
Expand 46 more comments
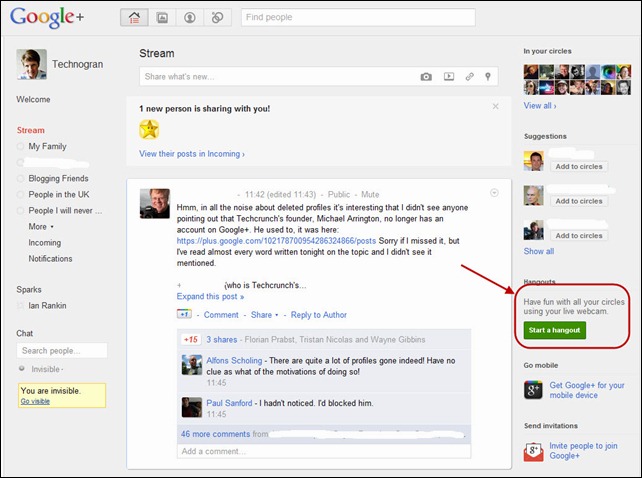(x=215, y=434)
